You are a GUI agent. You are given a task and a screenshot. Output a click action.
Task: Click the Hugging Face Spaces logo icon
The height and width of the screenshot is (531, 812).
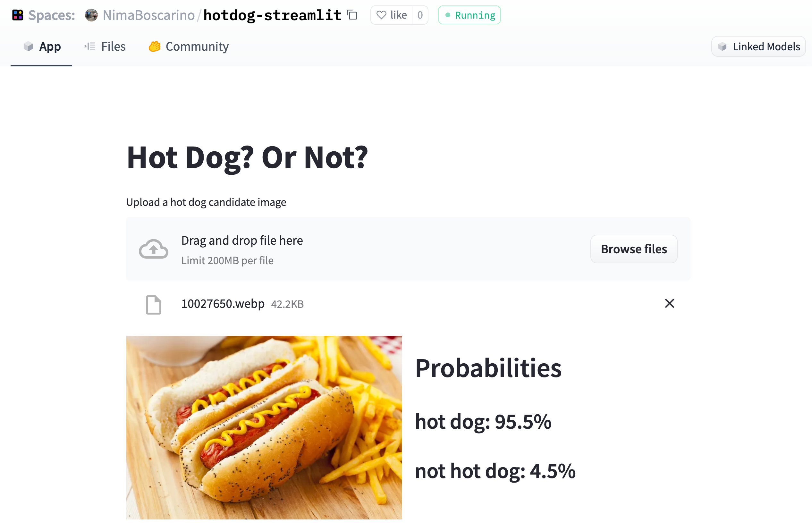point(18,15)
